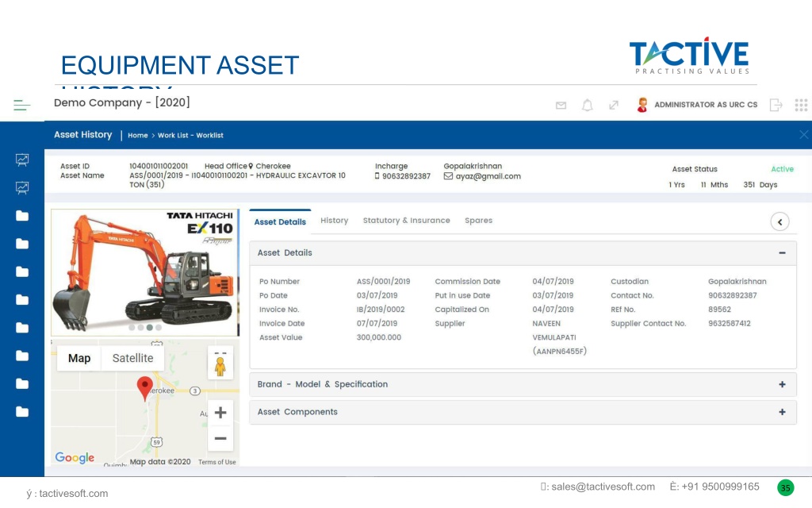812x508 pixels.
Task: Click the phone icon beside 90632892387
Action: click(x=377, y=176)
